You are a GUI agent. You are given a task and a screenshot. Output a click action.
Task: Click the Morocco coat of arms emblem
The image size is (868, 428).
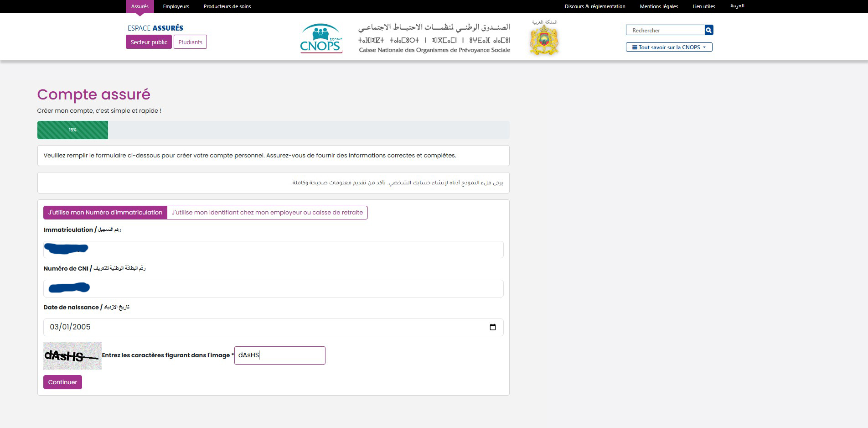(544, 39)
